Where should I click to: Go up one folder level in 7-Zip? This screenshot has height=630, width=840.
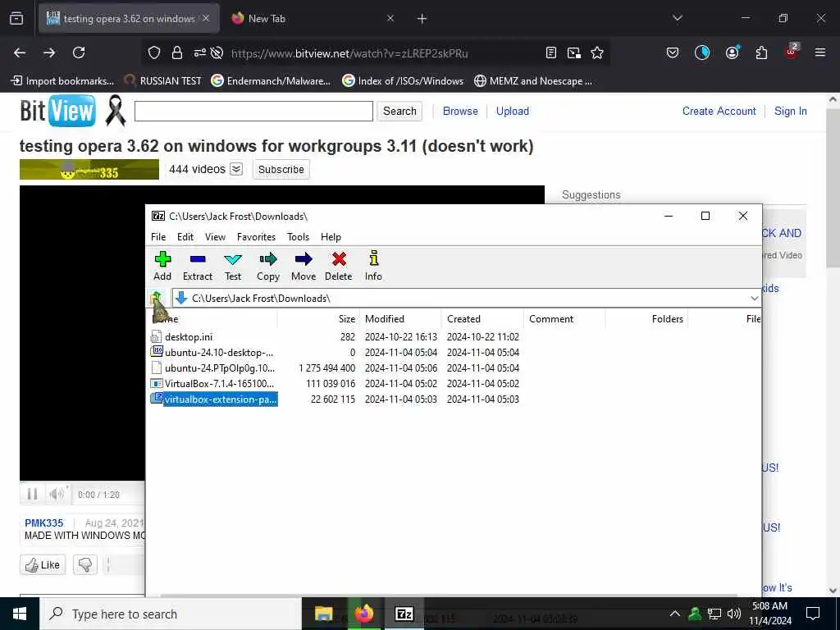tap(157, 298)
